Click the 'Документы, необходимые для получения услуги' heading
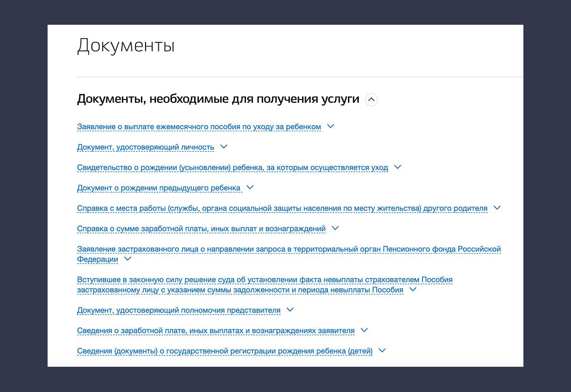The image size is (571, 392). click(x=218, y=99)
